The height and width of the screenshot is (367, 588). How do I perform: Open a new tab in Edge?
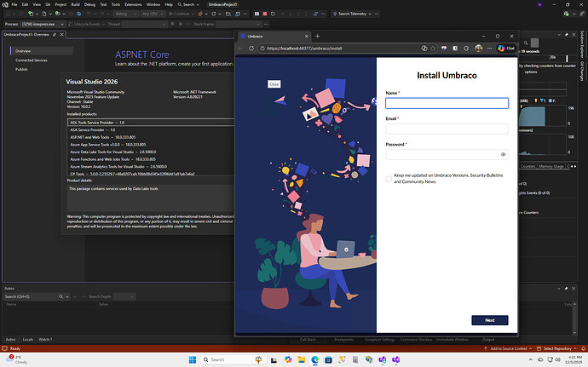click(318, 37)
